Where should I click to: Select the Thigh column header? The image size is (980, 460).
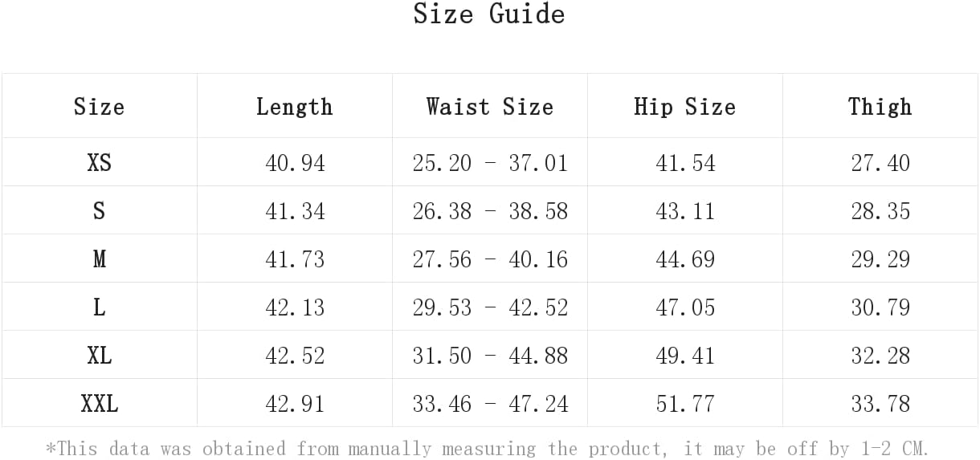(880, 107)
